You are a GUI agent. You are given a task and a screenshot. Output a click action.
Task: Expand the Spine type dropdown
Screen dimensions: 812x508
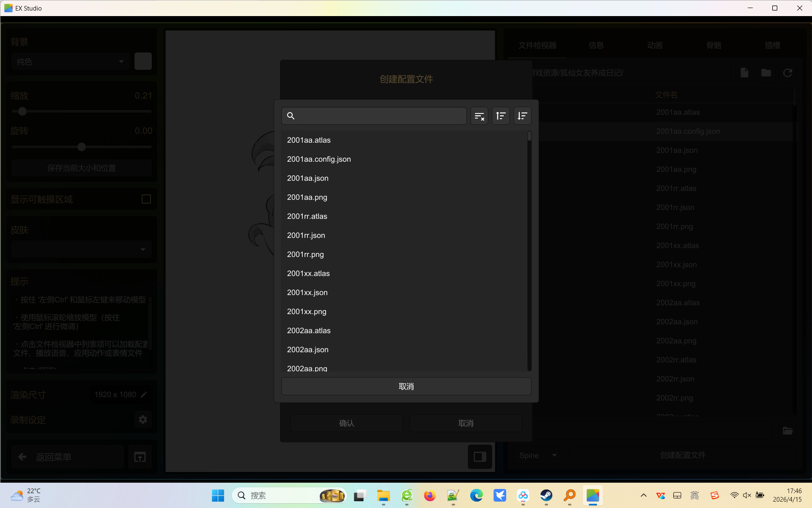coord(538,456)
